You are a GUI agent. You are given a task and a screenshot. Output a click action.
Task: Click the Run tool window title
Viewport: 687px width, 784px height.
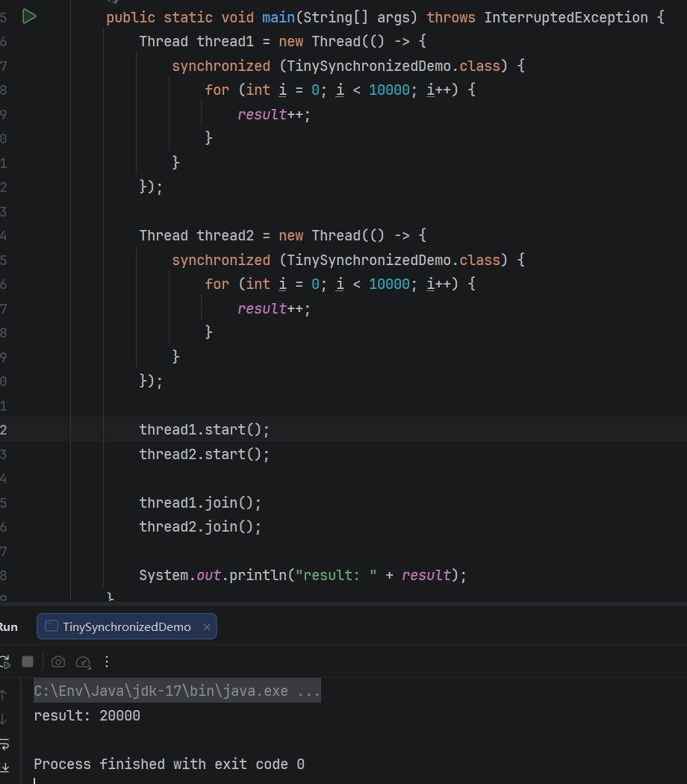[x=7, y=626]
